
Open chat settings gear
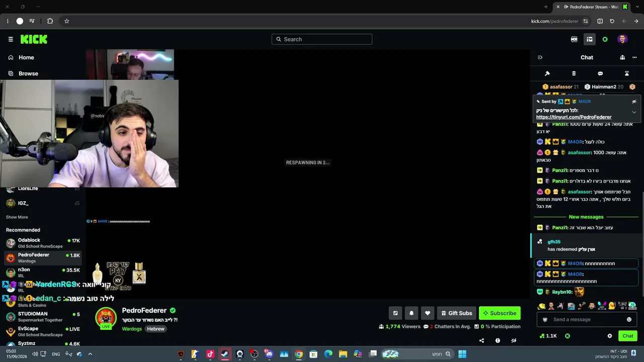point(610,336)
